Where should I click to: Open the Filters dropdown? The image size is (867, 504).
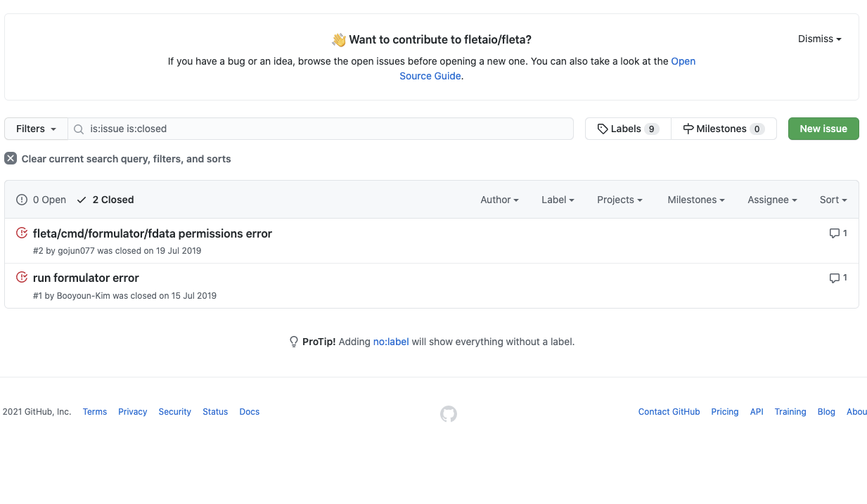[37, 129]
